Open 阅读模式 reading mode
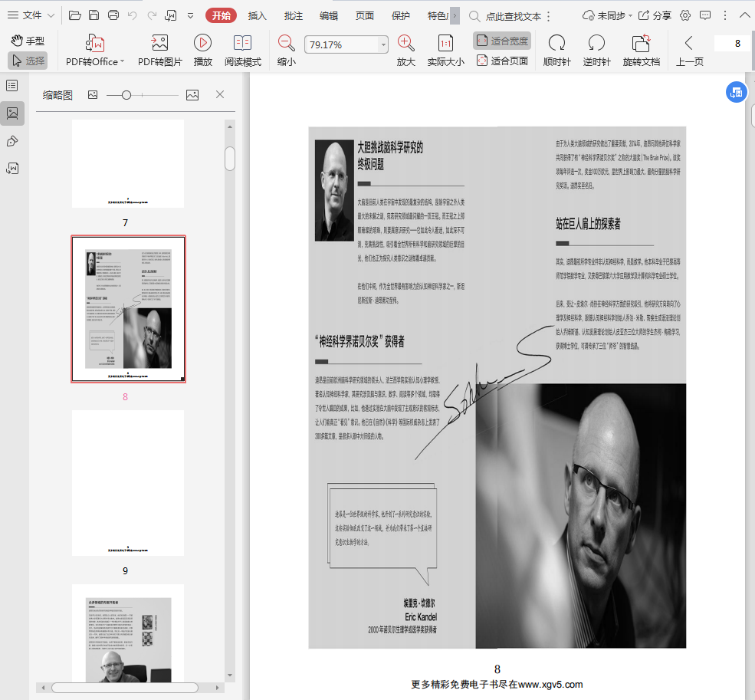 pyautogui.click(x=243, y=44)
